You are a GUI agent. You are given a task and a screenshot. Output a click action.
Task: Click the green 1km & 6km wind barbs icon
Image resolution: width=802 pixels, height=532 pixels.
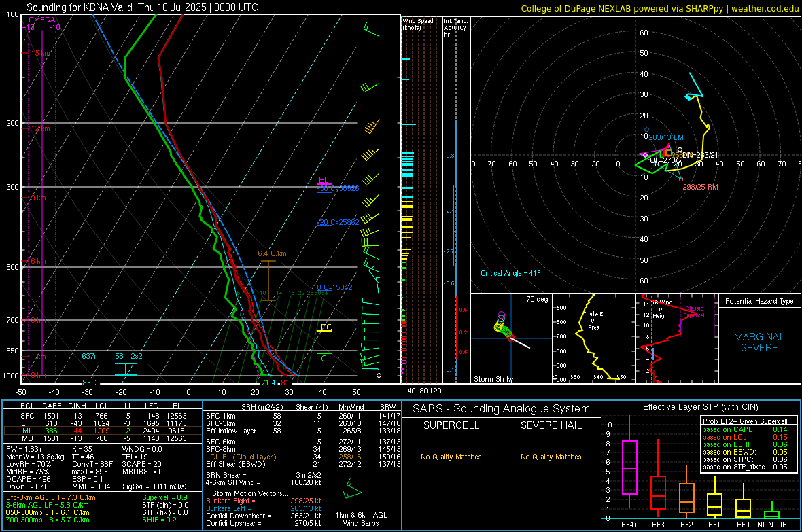pyautogui.click(x=353, y=489)
